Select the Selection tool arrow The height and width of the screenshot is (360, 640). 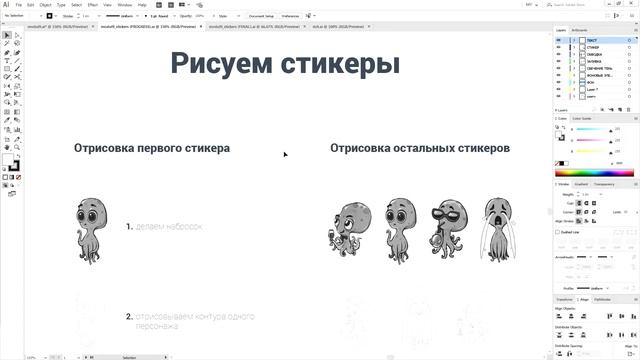click(7, 36)
